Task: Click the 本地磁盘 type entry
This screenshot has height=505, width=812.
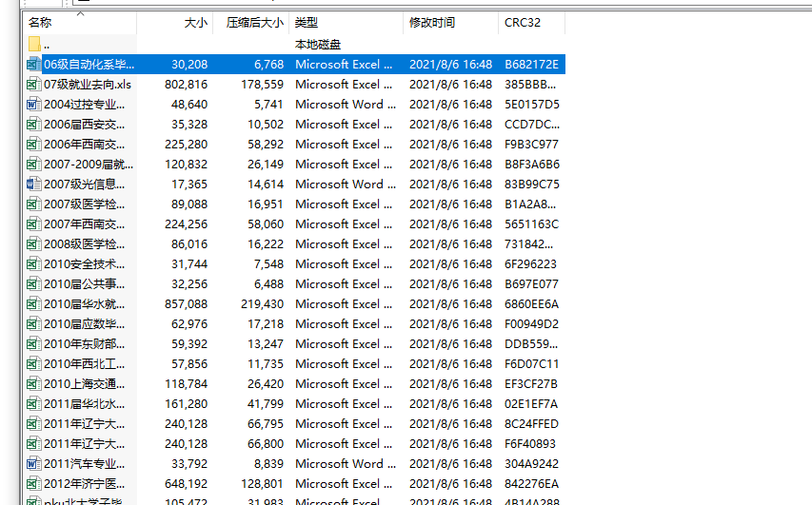Action: pos(318,45)
